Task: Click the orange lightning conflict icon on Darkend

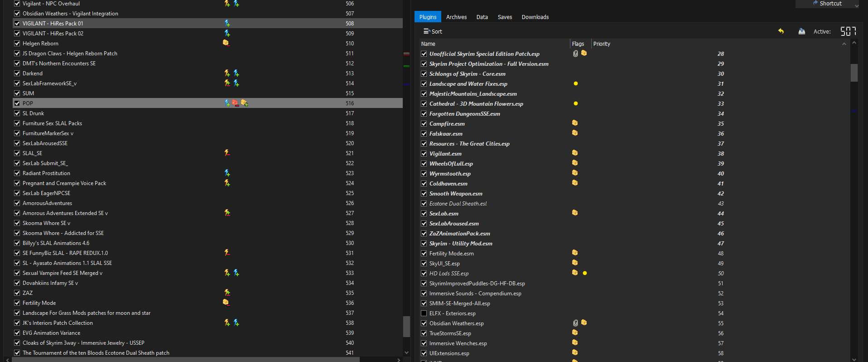Action: coord(227,73)
